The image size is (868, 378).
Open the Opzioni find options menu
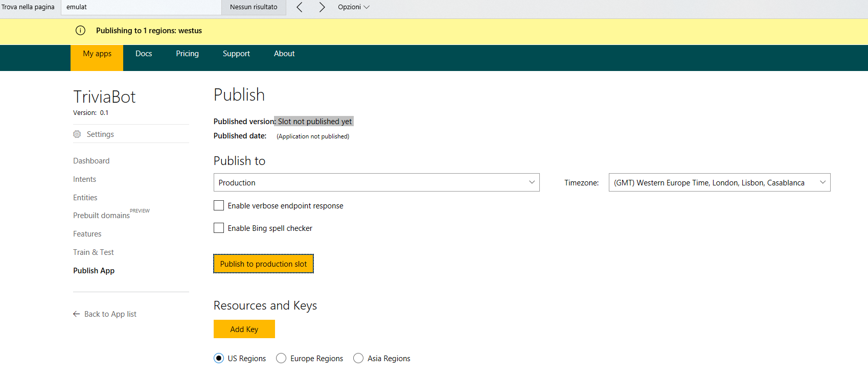click(353, 7)
